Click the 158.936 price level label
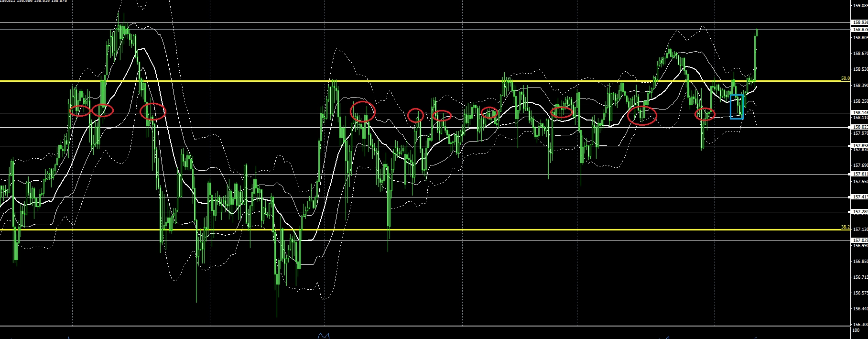This screenshot has width=868, height=339. coord(860,22)
